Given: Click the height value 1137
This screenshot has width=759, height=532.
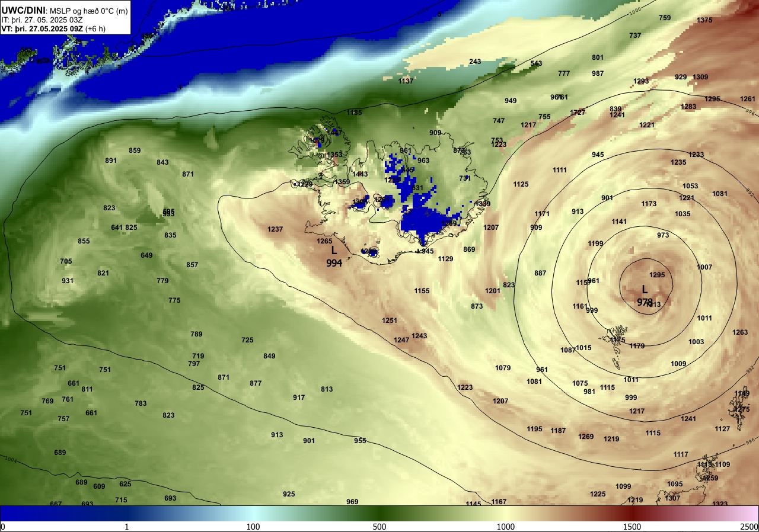Looking at the screenshot, I should (406, 81).
